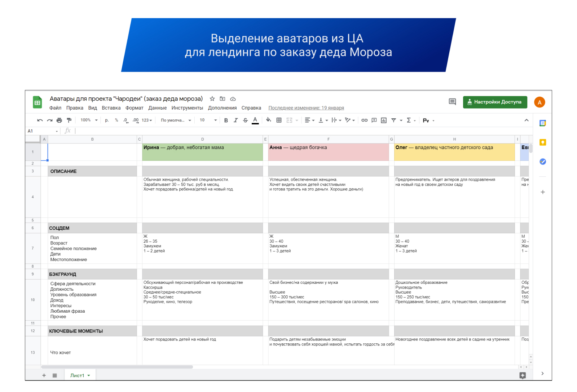Click the horizontal scrollbar
Viewport: 577px width, 392px height.
pos(117,367)
